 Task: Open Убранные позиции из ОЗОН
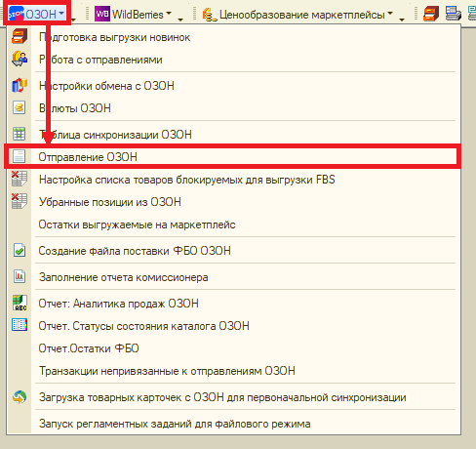point(234,202)
